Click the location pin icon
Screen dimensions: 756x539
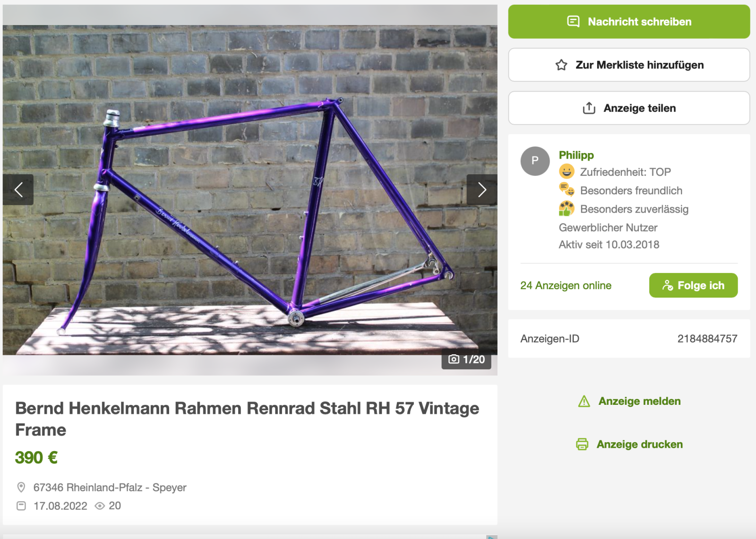click(x=21, y=487)
